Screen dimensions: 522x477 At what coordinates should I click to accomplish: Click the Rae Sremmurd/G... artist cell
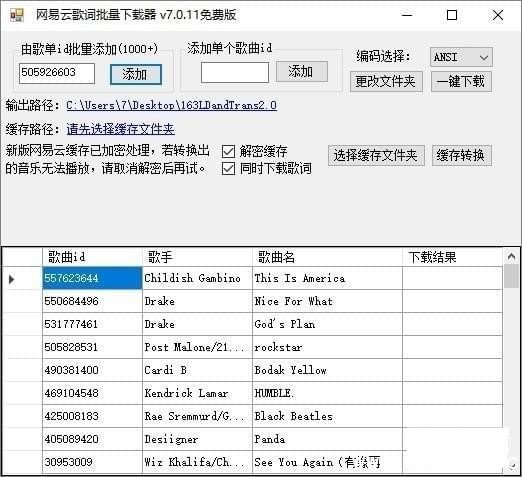[197, 416]
